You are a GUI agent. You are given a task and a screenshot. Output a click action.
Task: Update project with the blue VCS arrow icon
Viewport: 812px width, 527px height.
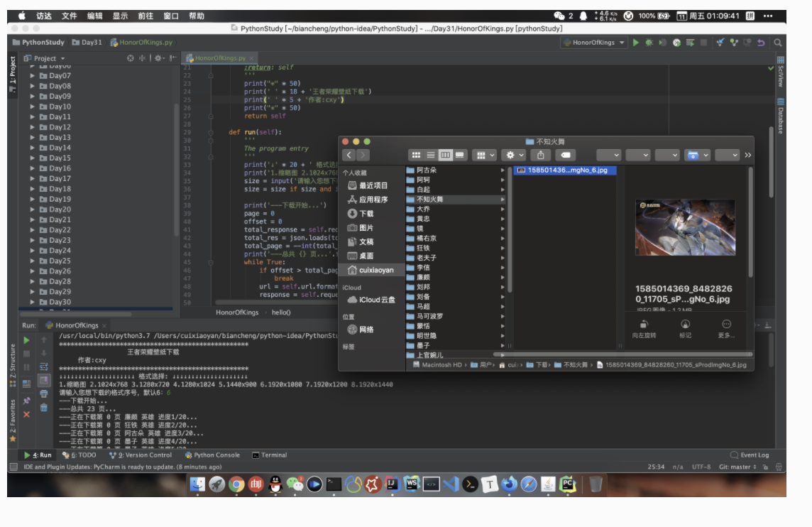click(720, 43)
